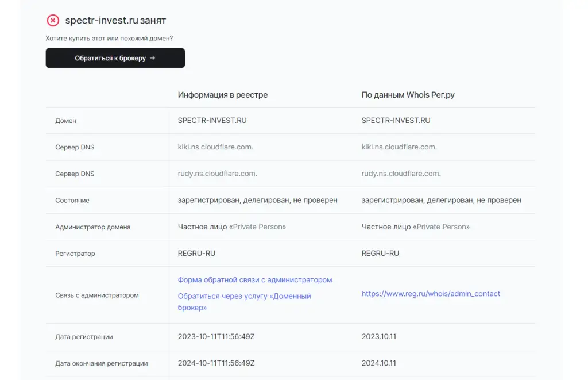Click the timestamp 2024-10-11T11:56:49Z
Viewport: 588px width, 380px height.
click(x=216, y=363)
